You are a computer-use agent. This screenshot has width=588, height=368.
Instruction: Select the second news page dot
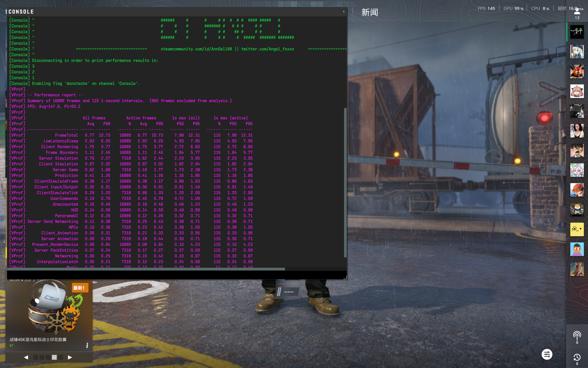coord(42,357)
